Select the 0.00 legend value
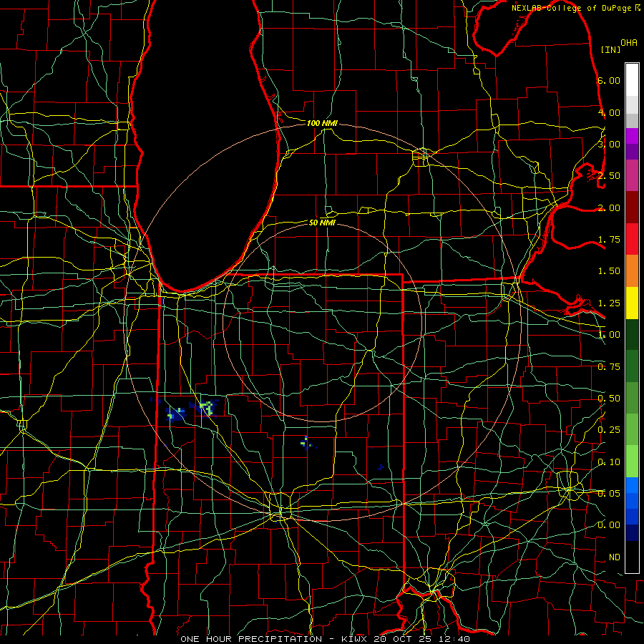The height and width of the screenshot is (644, 644). point(609,525)
